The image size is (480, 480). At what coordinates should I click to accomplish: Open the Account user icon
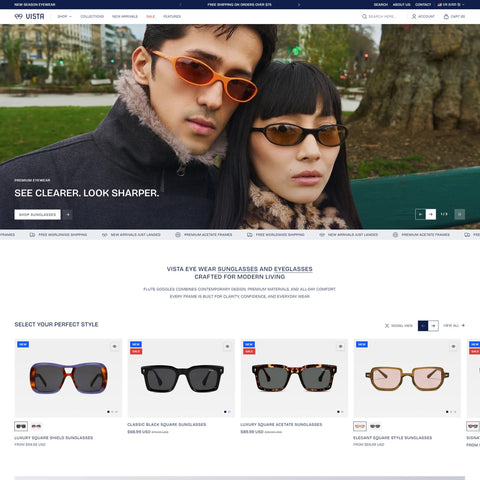tap(414, 16)
